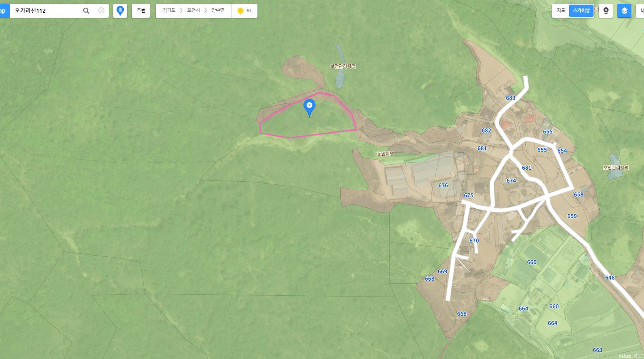Click the blue pin marker button beside search

(120, 11)
